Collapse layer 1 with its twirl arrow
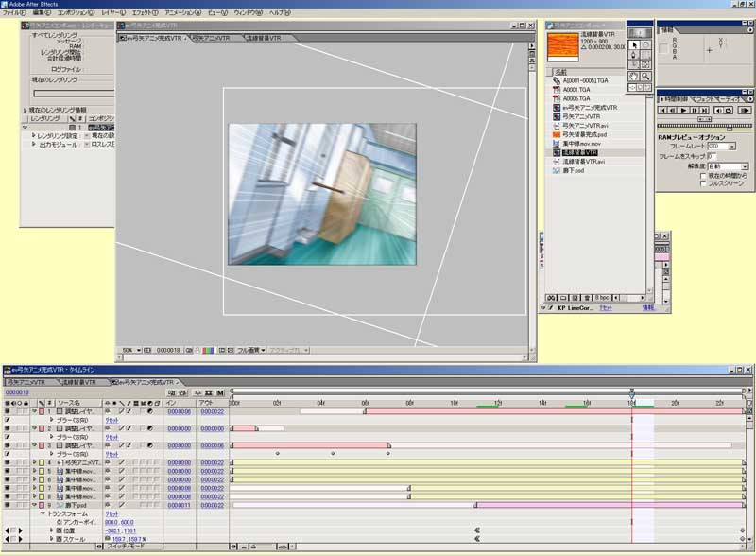Viewport: 756px width, 556px height. point(35,411)
